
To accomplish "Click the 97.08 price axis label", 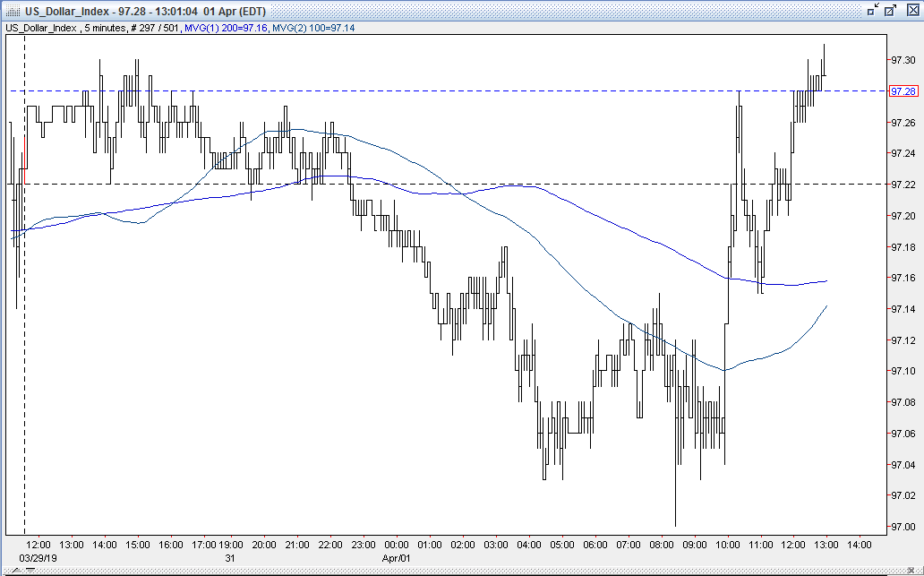I will click(903, 402).
